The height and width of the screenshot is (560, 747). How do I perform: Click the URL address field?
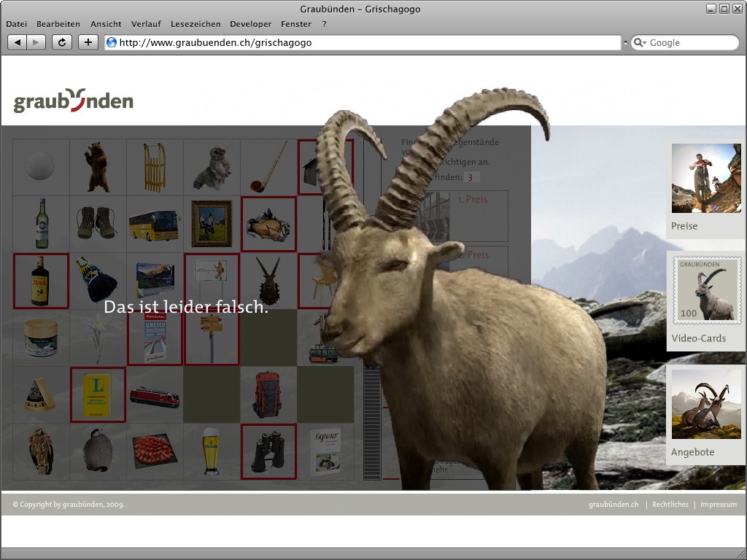[363, 42]
